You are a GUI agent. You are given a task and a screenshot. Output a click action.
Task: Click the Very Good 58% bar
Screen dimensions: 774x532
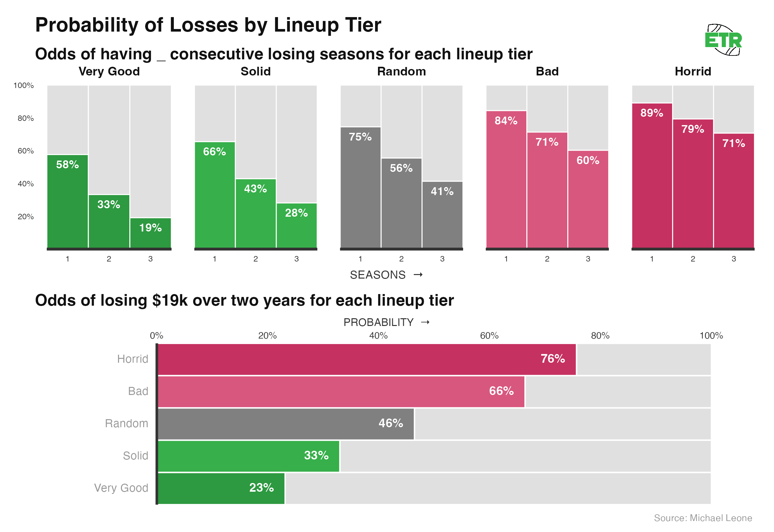coord(68,201)
